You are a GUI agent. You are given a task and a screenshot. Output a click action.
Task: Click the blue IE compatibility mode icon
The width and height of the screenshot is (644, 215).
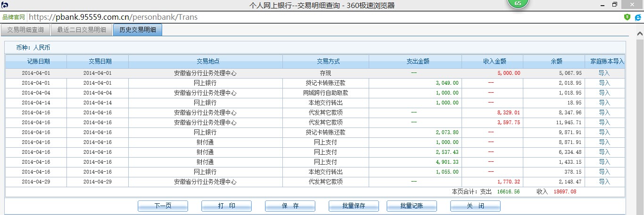click(x=637, y=17)
